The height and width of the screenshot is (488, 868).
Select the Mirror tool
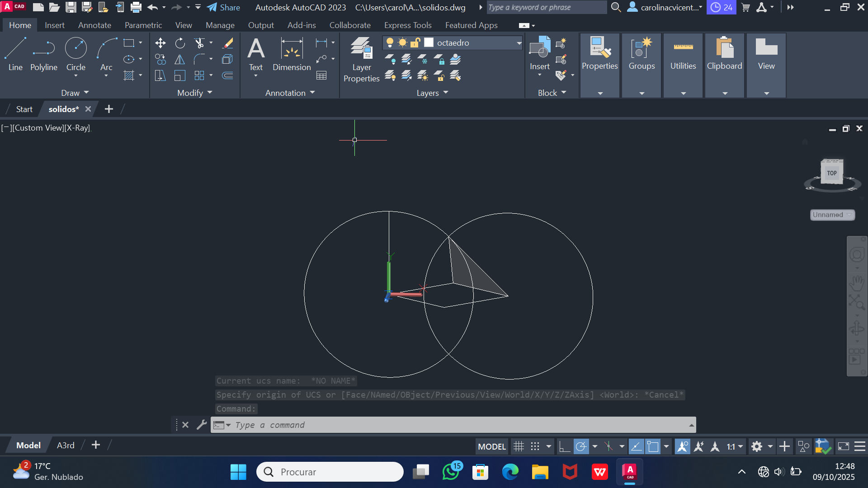pos(180,60)
